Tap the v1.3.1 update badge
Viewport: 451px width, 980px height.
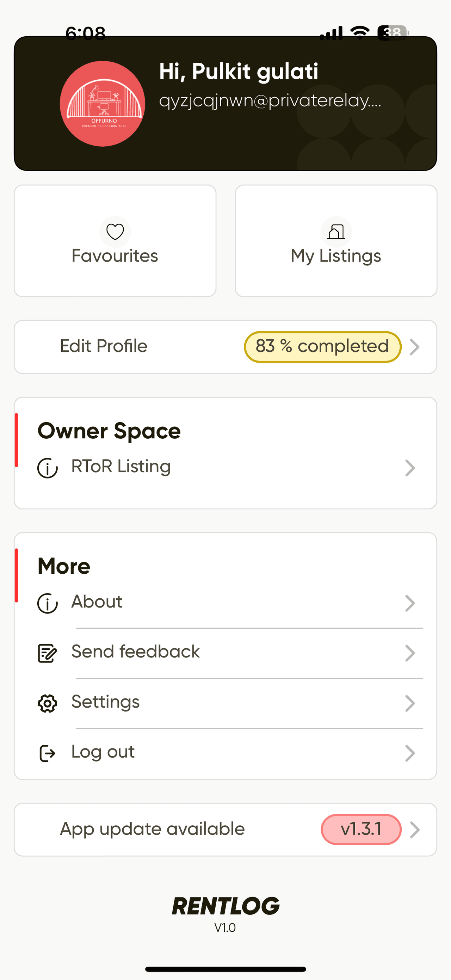click(361, 829)
